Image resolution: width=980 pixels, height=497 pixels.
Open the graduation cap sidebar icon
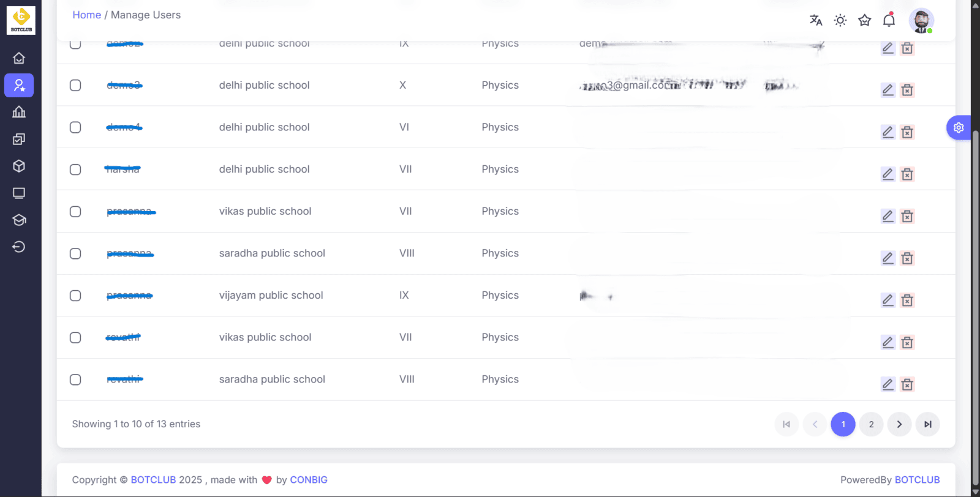pos(19,220)
